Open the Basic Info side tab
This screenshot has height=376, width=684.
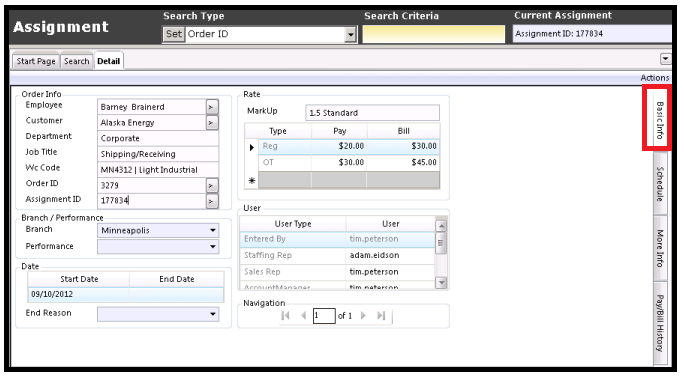[659, 120]
